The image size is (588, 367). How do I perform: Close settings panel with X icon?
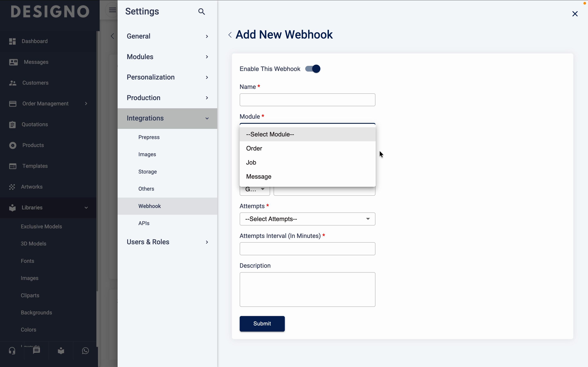tap(575, 14)
